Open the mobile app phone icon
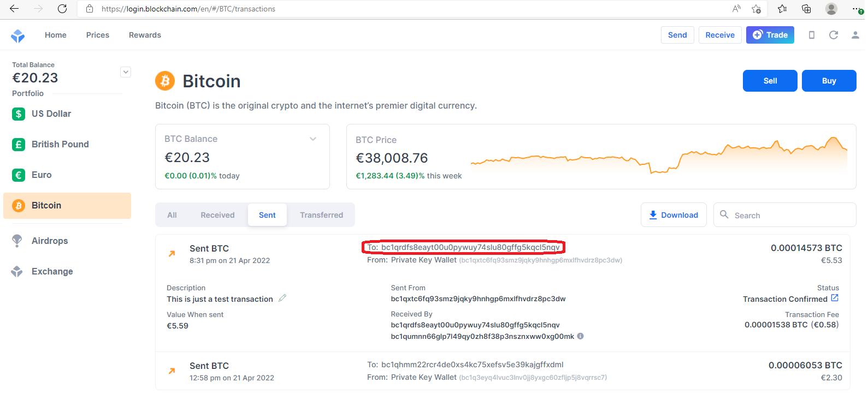 point(812,35)
